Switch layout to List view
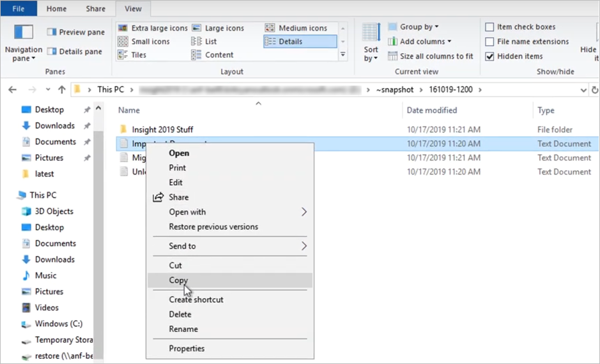Screen dimensions: 600x364 point(204,42)
